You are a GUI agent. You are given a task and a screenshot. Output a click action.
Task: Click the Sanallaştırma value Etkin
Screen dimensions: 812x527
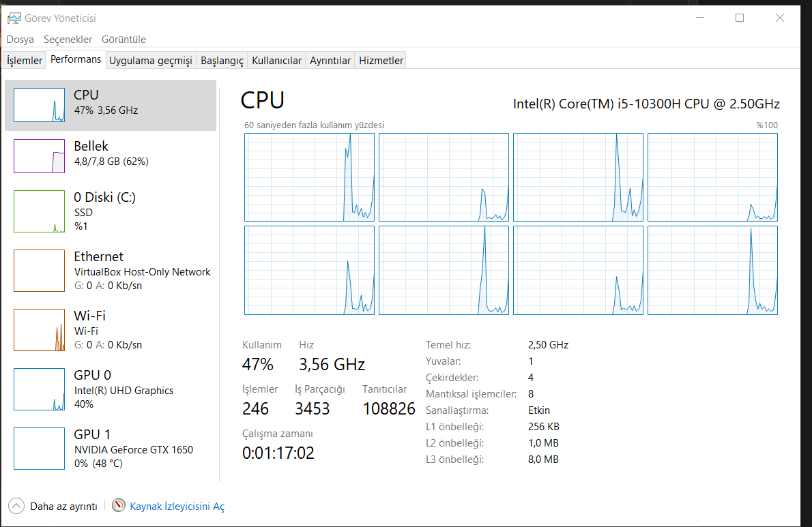(x=539, y=410)
